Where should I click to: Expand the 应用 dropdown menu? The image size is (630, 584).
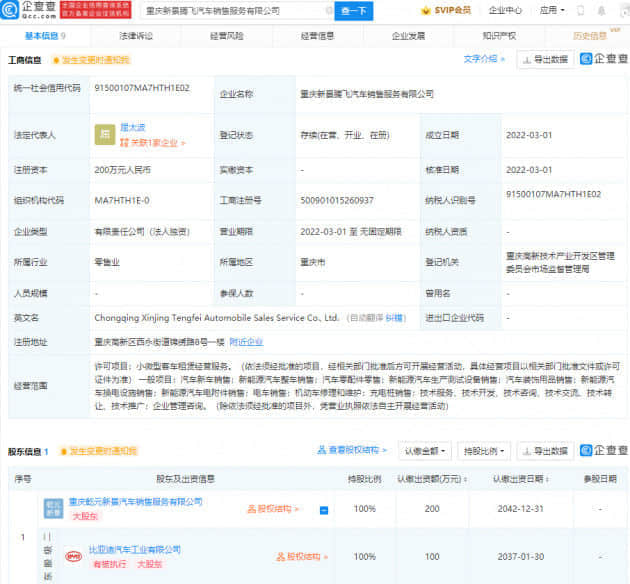pos(552,10)
